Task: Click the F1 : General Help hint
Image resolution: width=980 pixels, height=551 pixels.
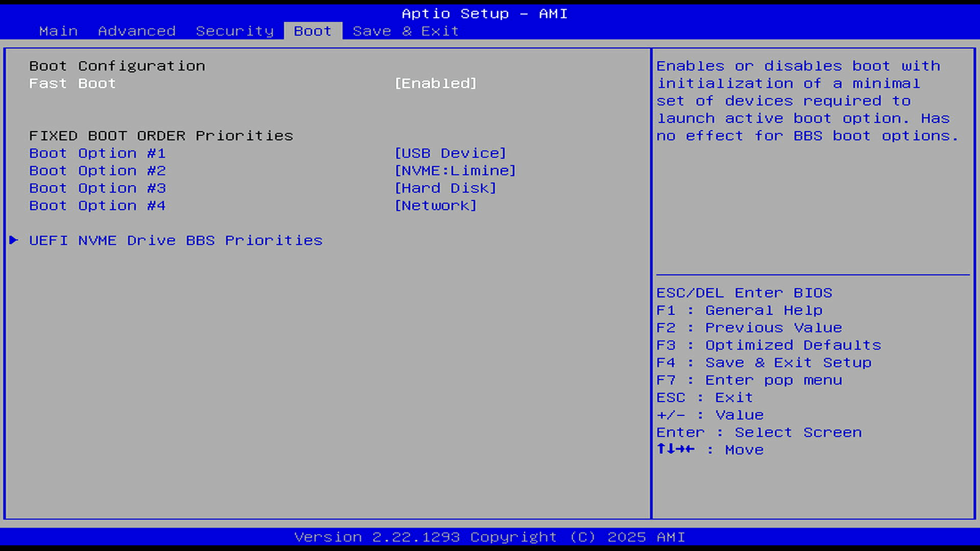Action: coord(740,310)
